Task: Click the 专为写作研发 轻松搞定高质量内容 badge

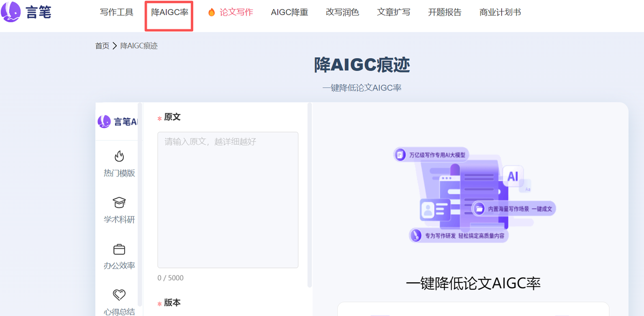Action: 458,235
